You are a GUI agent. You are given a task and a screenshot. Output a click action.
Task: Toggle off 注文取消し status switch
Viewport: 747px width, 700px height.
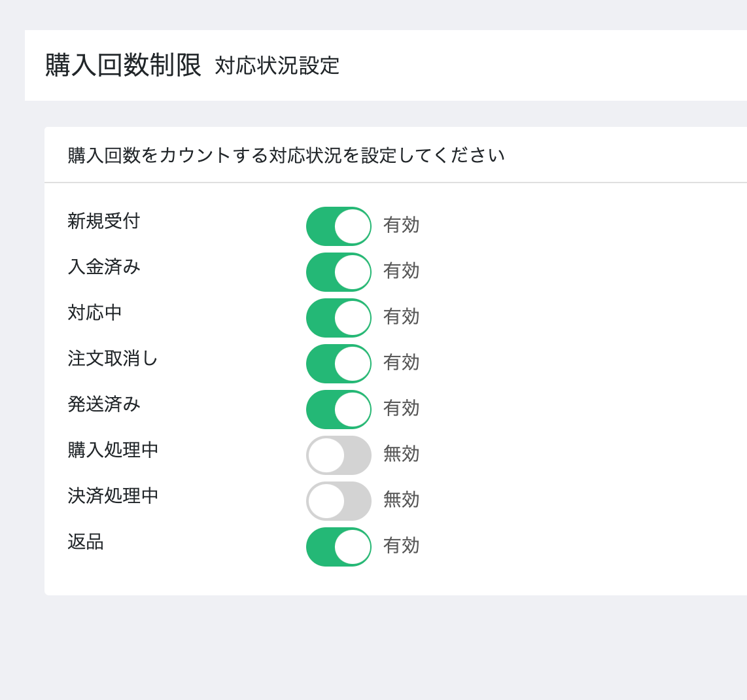tap(339, 364)
